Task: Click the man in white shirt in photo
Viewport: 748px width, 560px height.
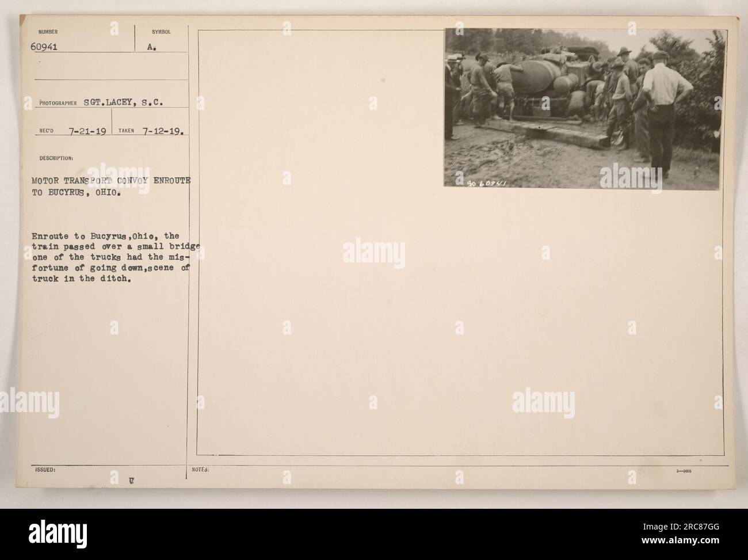Action: pyautogui.click(x=665, y=109)
